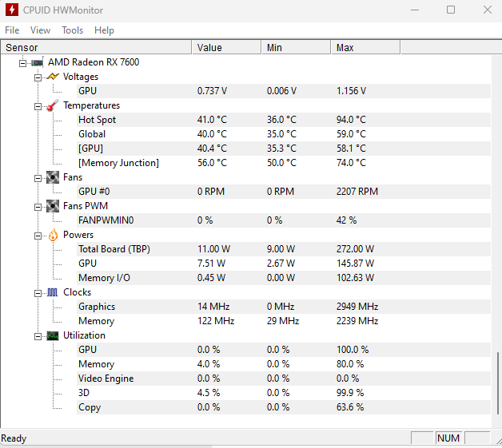
Task: Select the Powers tree label
Action: pos(78,235)
